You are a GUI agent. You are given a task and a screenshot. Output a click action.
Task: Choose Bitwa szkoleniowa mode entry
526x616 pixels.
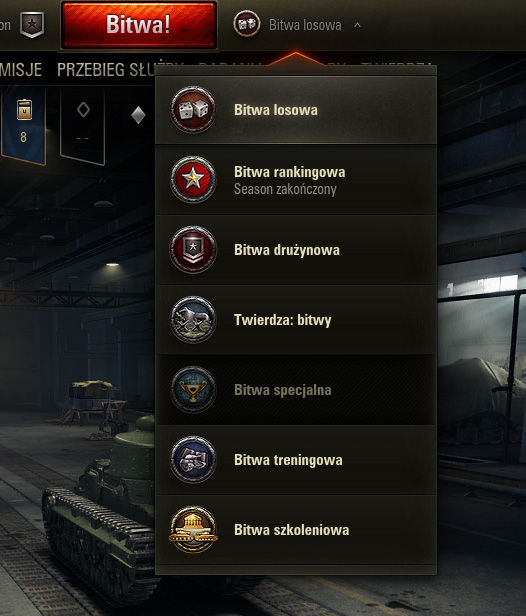tap(296, 530)
